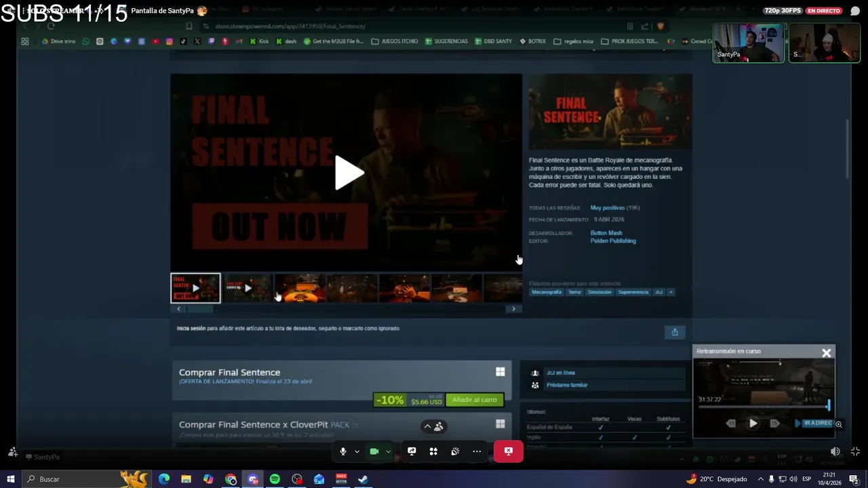Viewport: 868px width, 488px height.
Task: Click the zoom magnifier icon on the mini player
Action: [x=839, y=424]
